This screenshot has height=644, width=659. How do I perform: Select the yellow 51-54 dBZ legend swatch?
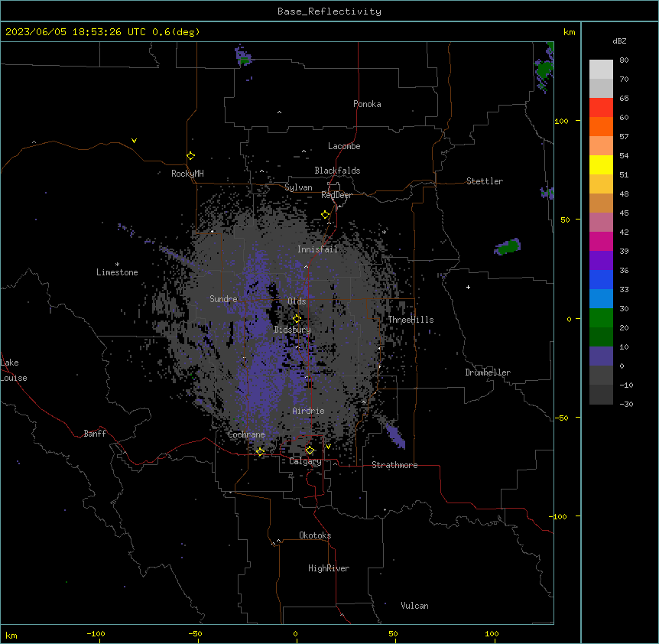[x=601, y=164]
